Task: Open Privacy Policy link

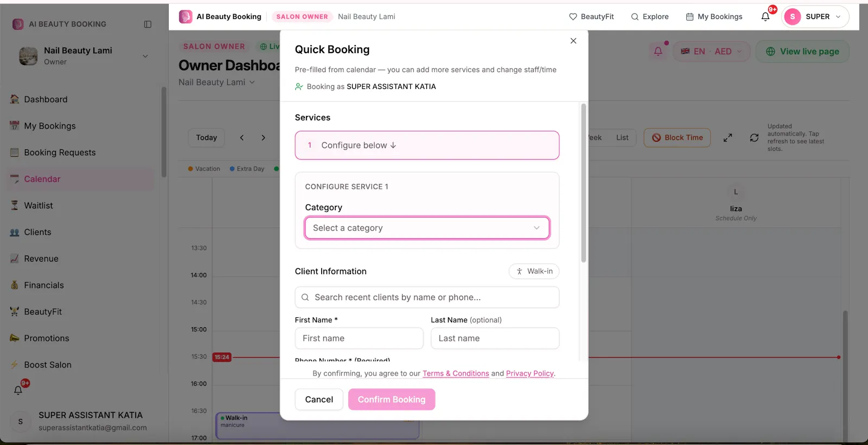Action: pyautogui.click(x=530, y=373)
